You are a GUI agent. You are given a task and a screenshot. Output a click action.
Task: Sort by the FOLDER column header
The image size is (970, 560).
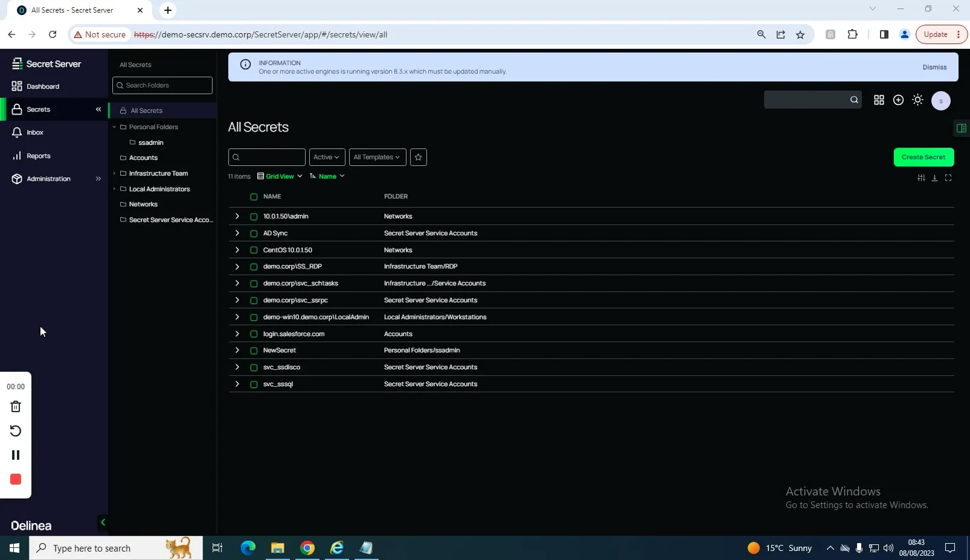point(396,197)
